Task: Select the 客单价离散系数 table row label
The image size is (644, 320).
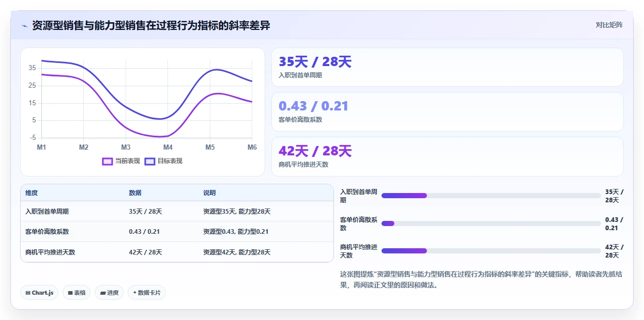Action: [x=47, y=232]
